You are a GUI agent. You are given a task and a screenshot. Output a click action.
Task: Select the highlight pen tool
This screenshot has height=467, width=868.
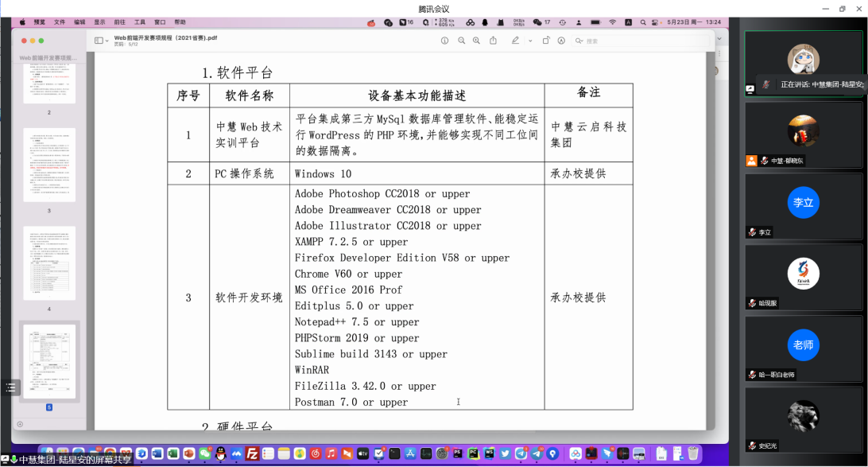pyautogui.click(x=515, y=41)
